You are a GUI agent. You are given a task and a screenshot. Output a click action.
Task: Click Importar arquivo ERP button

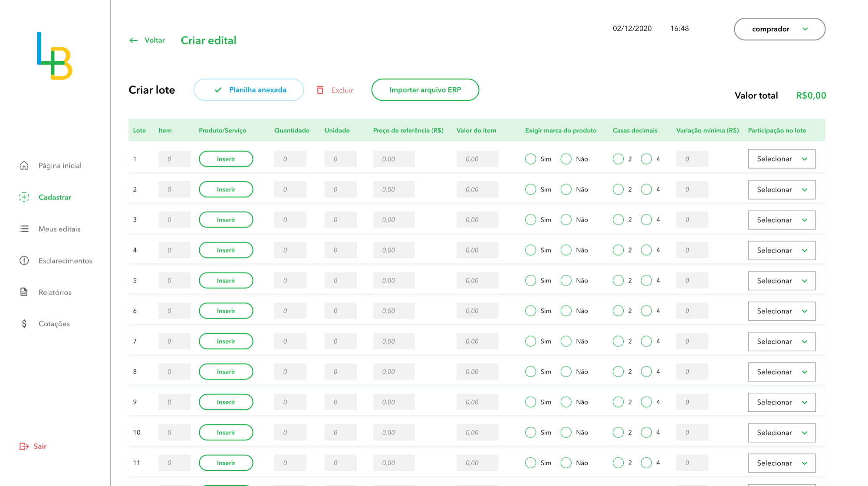(x=425, y=90)
